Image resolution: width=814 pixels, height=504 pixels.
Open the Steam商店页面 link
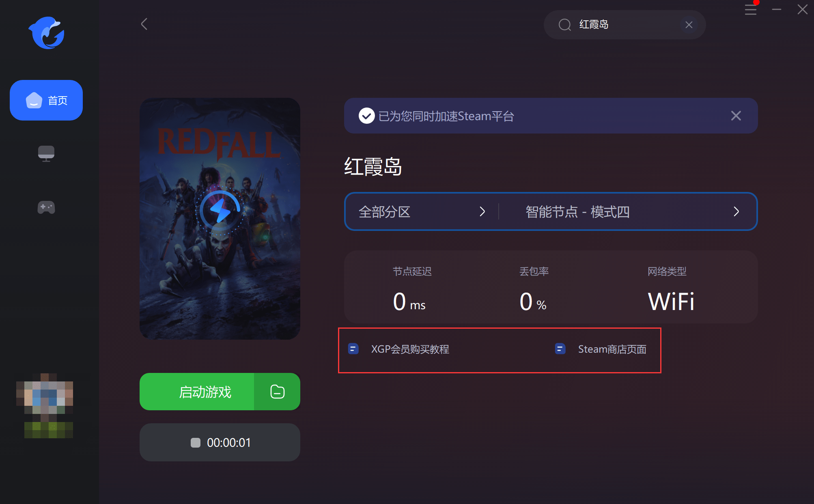(612, 349)
